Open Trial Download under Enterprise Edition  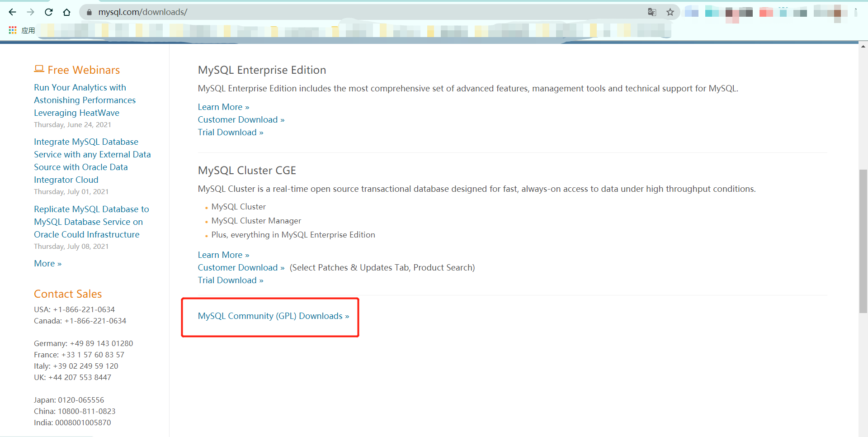point(231,132)
